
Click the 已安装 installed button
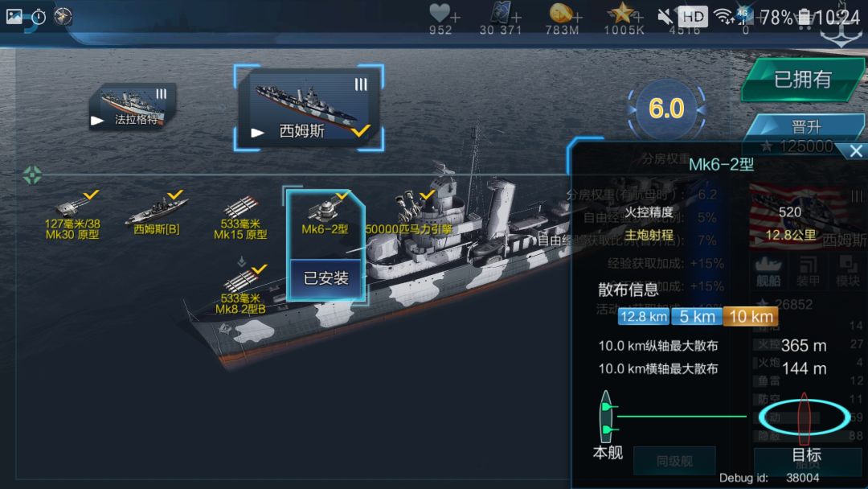tap(325, 278)
